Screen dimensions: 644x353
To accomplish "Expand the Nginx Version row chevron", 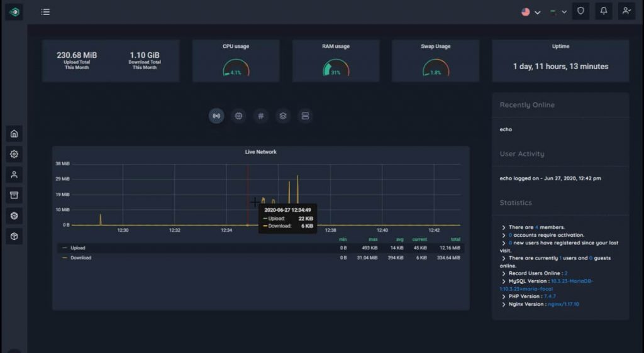I will tap(504, 305).
